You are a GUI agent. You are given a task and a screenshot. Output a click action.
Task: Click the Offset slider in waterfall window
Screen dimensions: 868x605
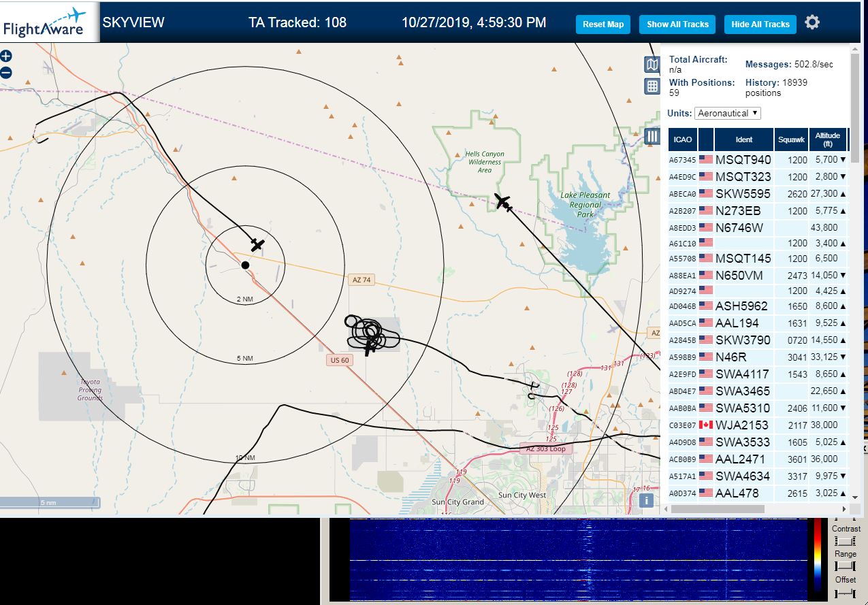tap(845, 593)
